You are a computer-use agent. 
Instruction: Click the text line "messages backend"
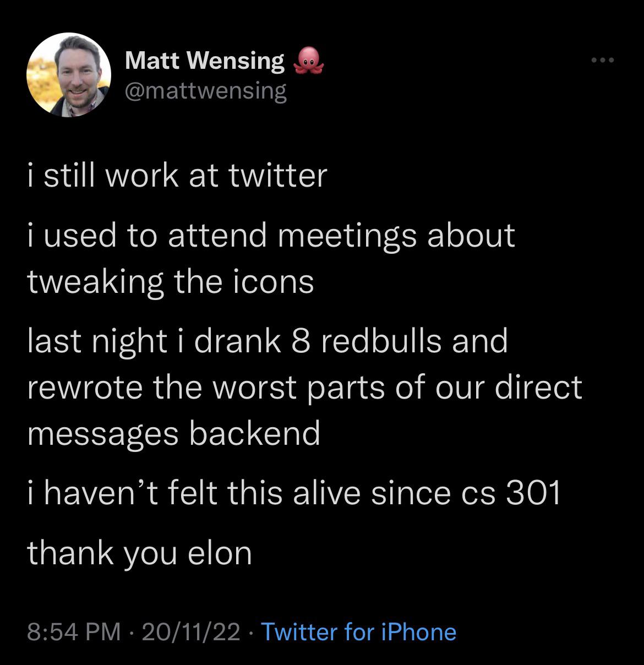click(x=173, y=433)
